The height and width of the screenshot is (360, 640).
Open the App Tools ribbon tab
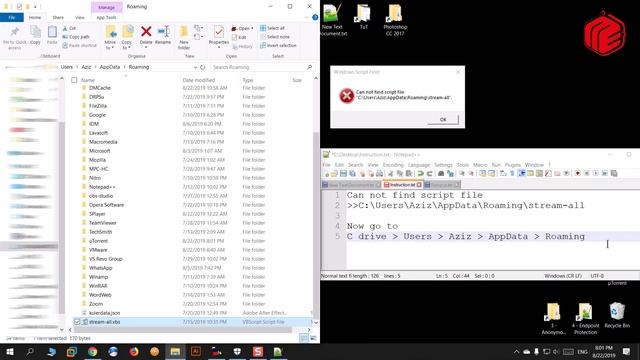coord(106,18)
